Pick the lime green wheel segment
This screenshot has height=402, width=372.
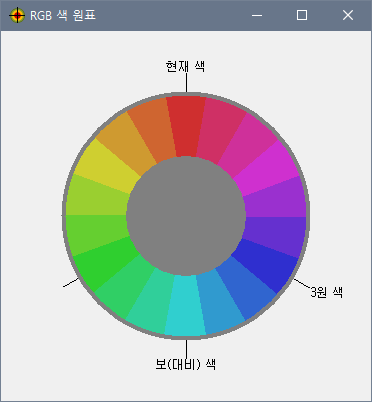(97, 234)
